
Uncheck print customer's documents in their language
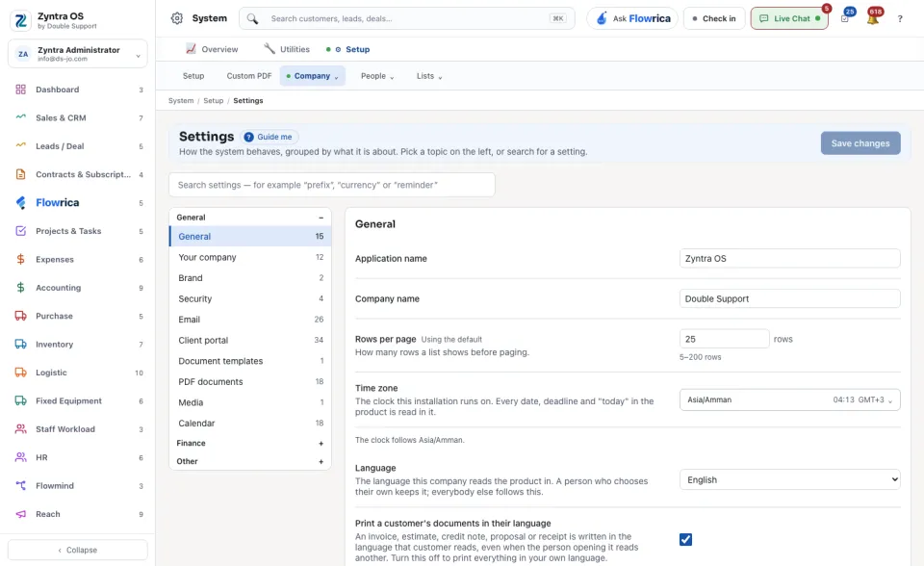[x=685, y=539]
